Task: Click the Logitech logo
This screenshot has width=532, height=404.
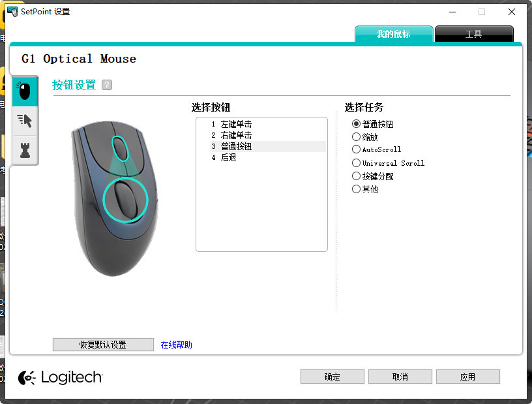Action: pos(60,377)
